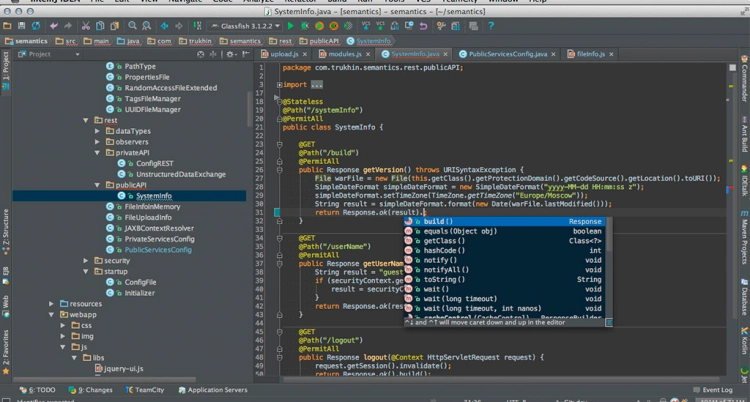Image resolution: width=750 pixels, height=402 pixels.
Task: Open the Database side panel
Action: (x=744, y=297)
